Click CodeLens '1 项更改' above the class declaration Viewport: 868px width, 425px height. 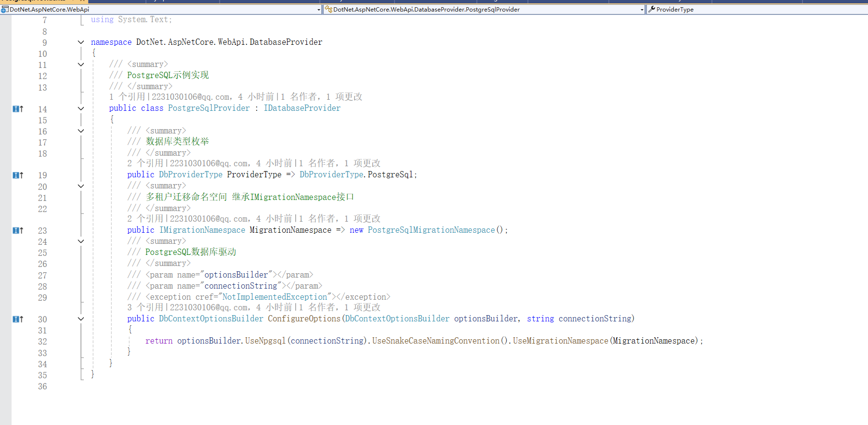pos(344,97)
